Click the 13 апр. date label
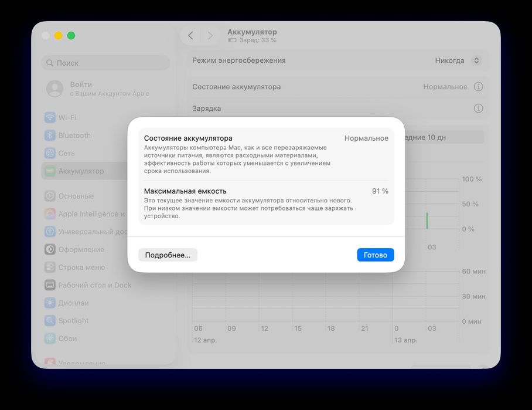The width and height of the screenshot is (532, 410). tap(406, 340)
